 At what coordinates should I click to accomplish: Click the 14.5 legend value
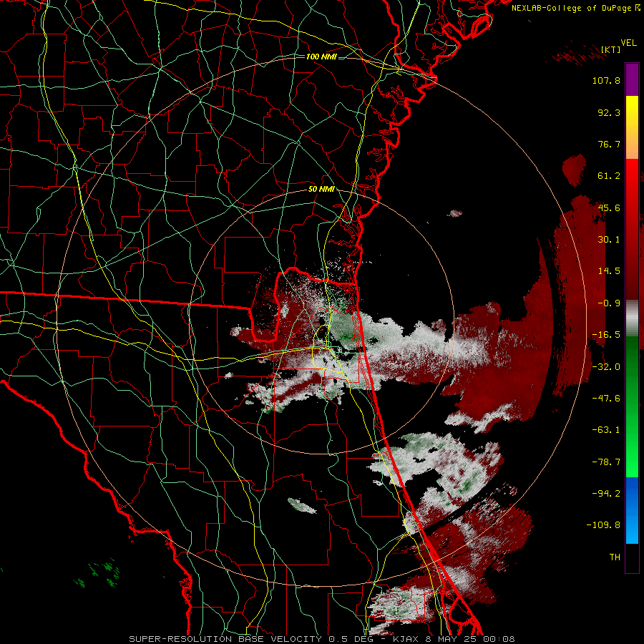click(x=609, y=271)
